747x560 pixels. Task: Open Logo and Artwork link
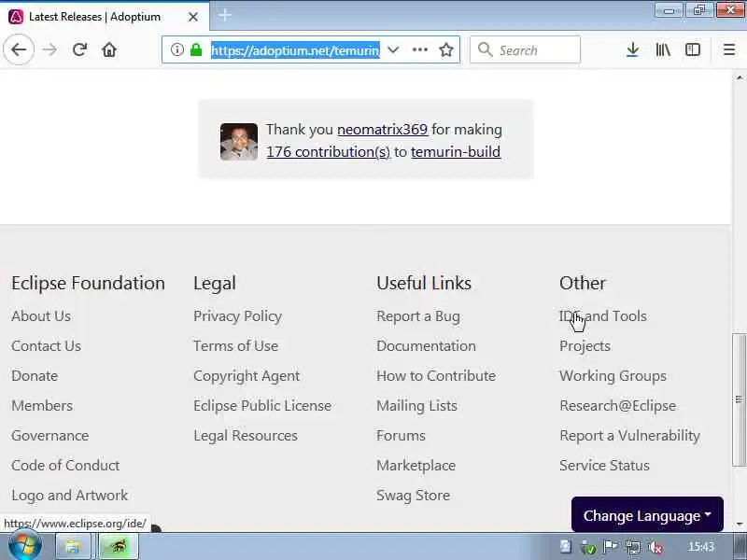pos(69,496)
